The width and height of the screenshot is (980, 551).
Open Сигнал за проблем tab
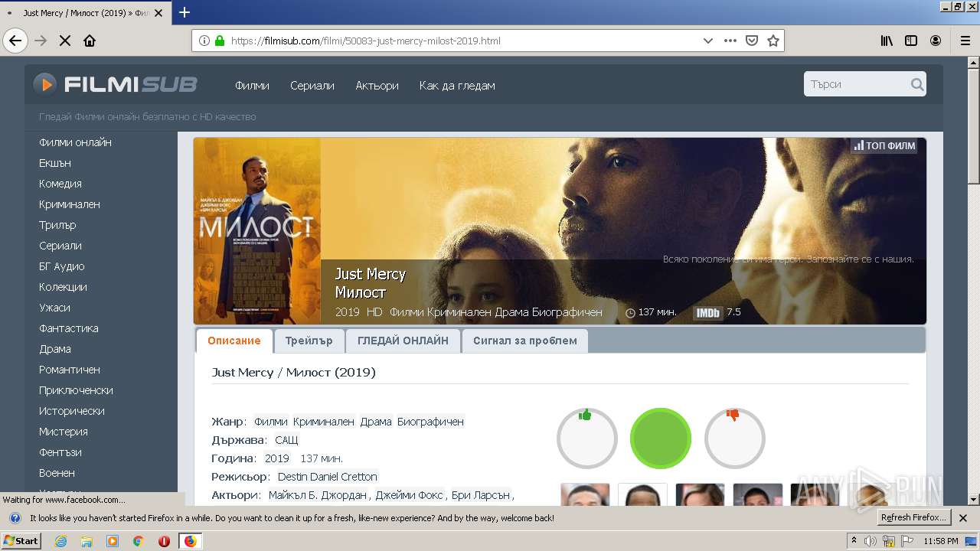pyautogui.click(x=525, y=341)
